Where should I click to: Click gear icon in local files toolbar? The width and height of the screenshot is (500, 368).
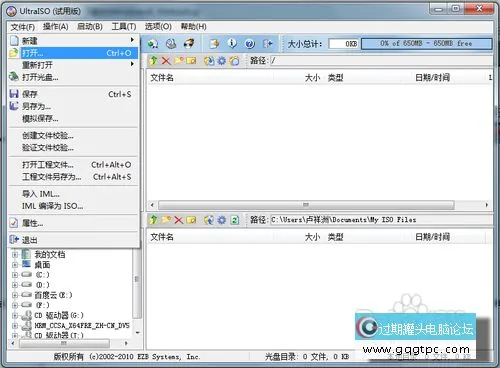coord(221,220)
